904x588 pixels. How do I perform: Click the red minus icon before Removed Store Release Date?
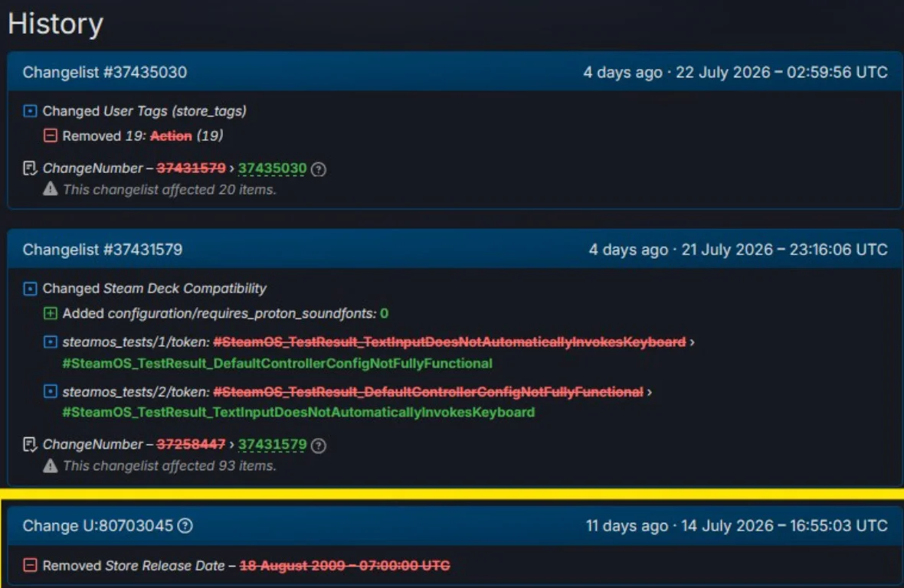point(30,566)
